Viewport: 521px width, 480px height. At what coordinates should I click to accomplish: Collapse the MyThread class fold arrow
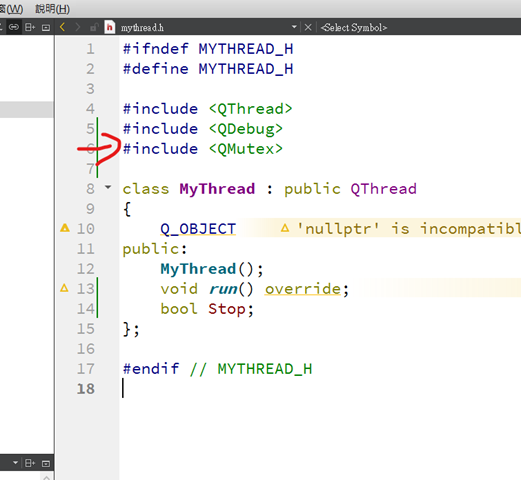click(x=108, y=187)
